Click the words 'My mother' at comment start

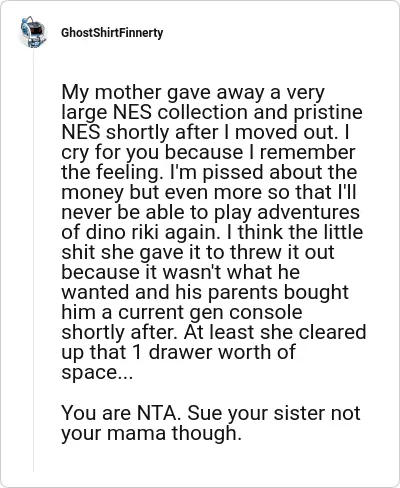click(x=111, y=92)
